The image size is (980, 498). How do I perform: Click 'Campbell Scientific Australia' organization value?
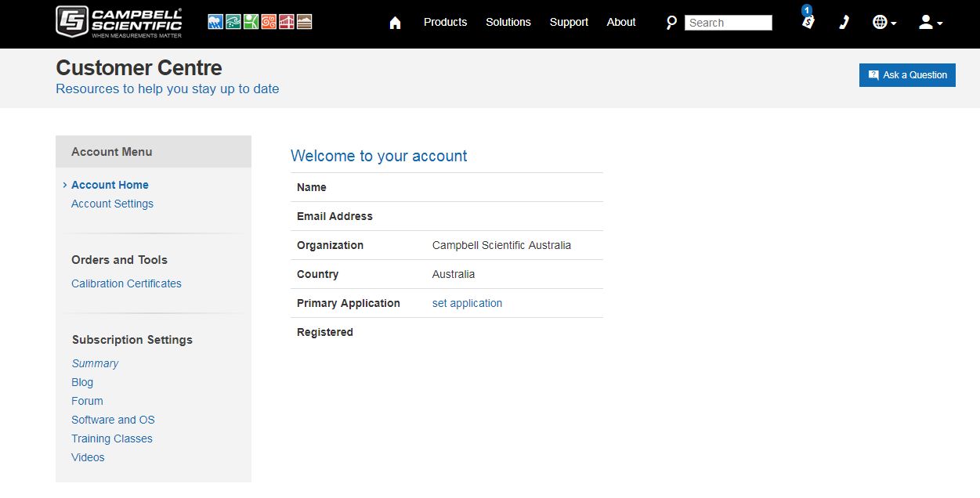point(501,245)
